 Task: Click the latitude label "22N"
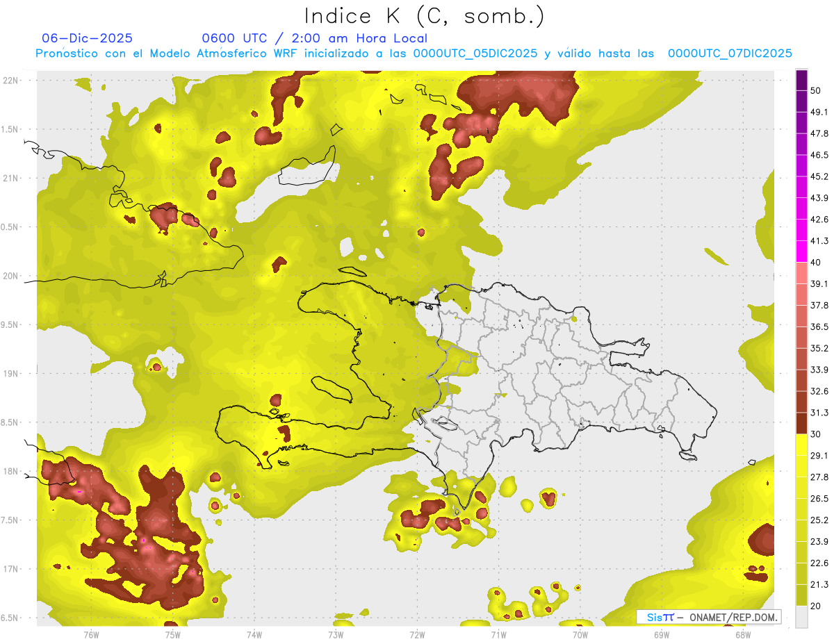[10, 81]
